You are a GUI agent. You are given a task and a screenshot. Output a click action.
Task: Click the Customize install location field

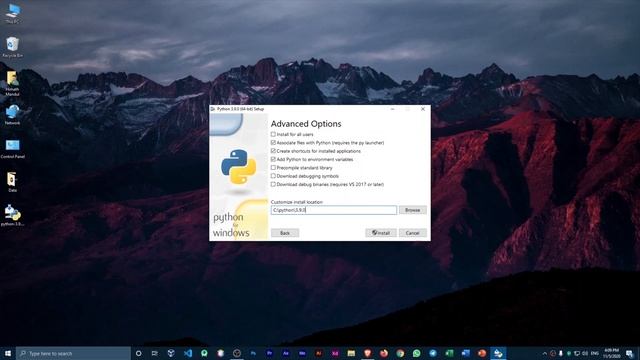point(333,210)
